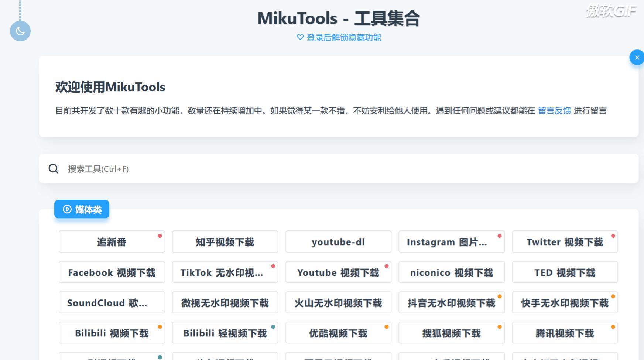Open the 知乎视频下载 tool

pos(225,242)
